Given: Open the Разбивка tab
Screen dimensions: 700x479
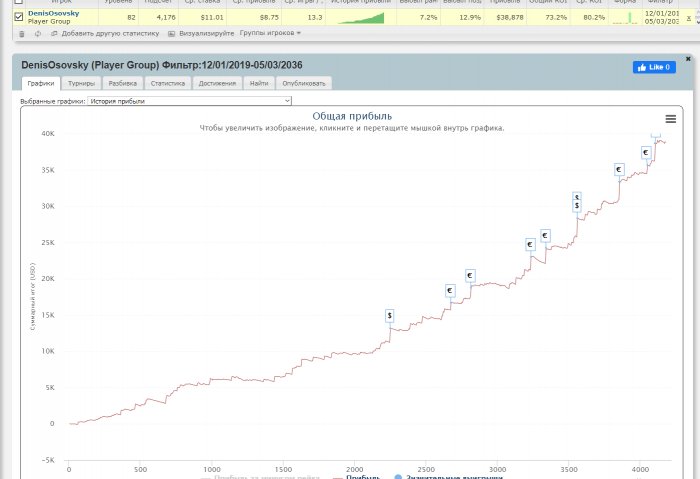Looking at the screenshot, I should click(x=122, y=83).
